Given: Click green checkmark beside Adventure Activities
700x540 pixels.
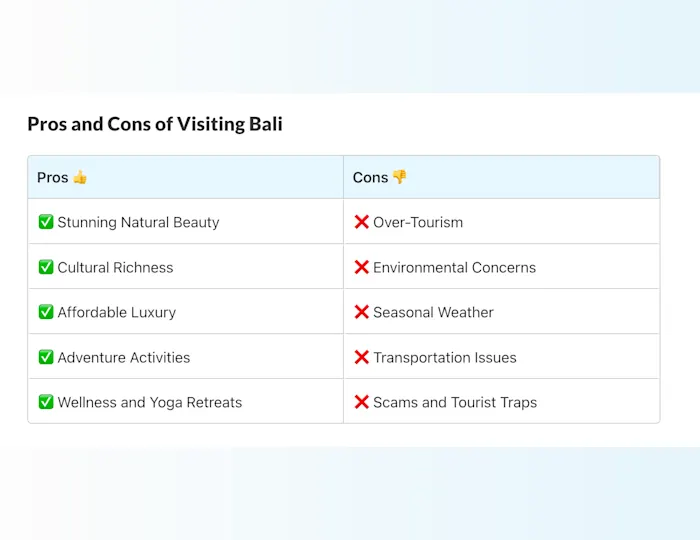Looking at the screenshot, I should 46,357.
